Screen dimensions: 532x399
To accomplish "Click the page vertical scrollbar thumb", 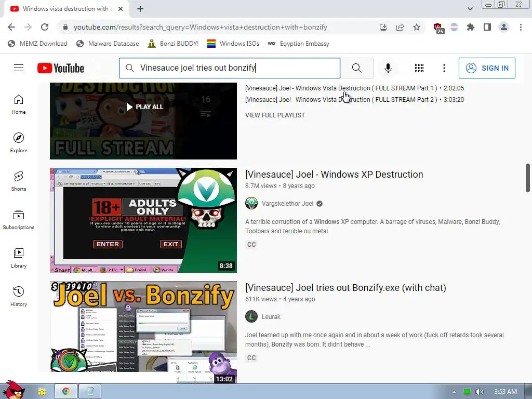I will [x=528, y=178].
